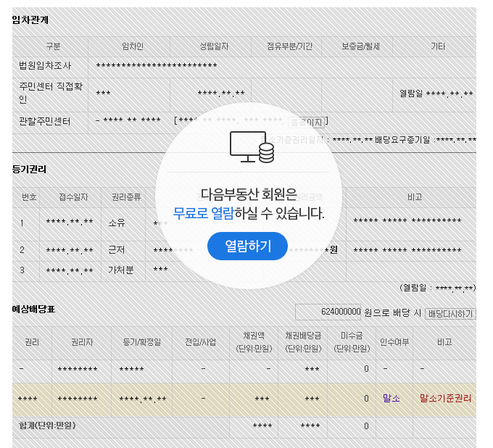
Task: Click the 원으로 배당 시 label
Action: [x=392, y=313]
